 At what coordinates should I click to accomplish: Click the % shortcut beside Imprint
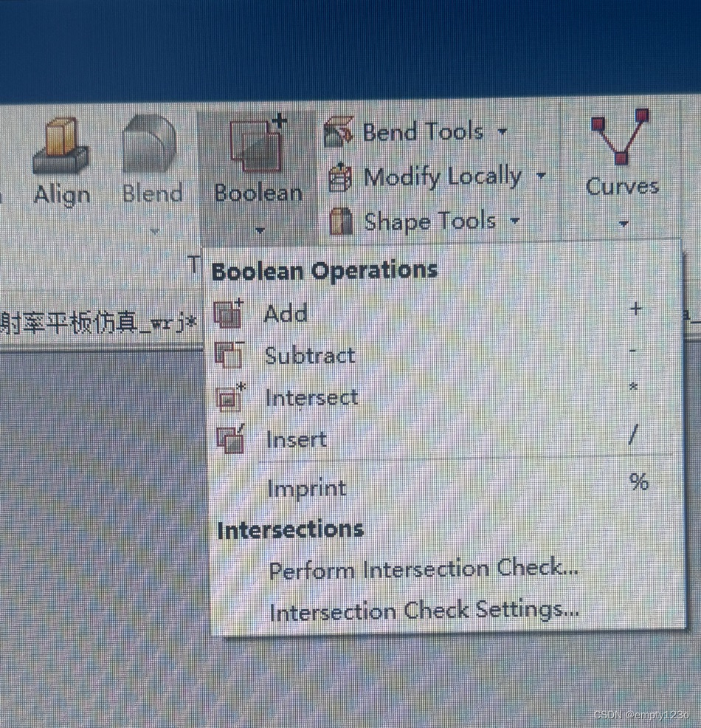tap(638, 482)
